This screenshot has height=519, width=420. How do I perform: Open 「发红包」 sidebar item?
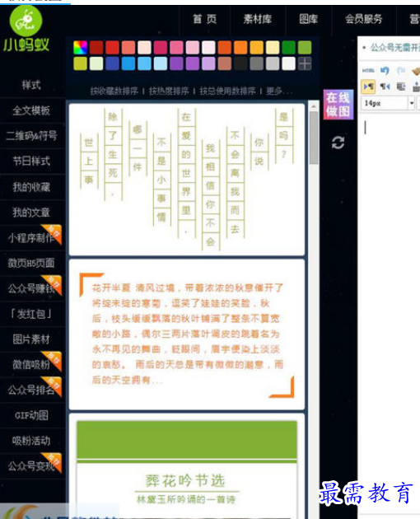[x=32, y=314]
